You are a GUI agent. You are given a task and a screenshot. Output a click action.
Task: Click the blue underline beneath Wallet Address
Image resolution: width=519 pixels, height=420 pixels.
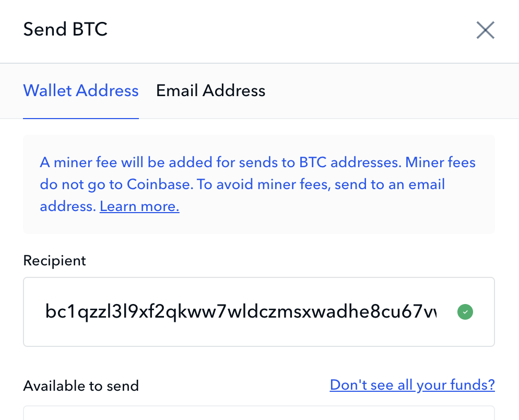81,118
